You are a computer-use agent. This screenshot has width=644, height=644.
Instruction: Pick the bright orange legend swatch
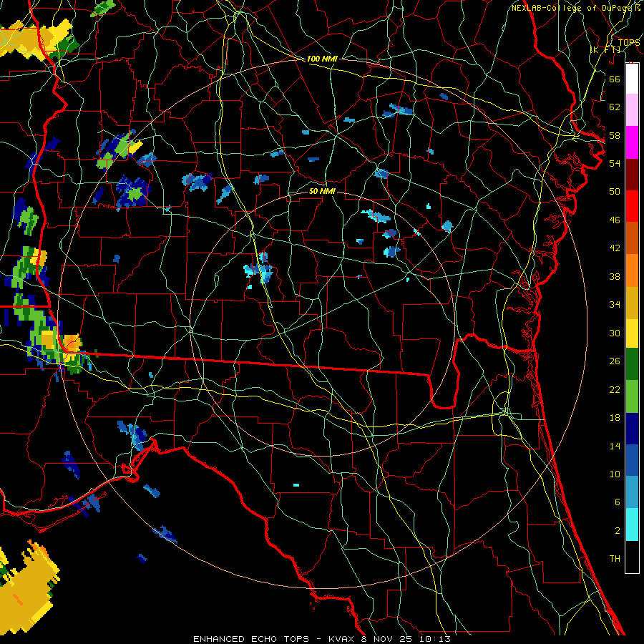[632, 270]
